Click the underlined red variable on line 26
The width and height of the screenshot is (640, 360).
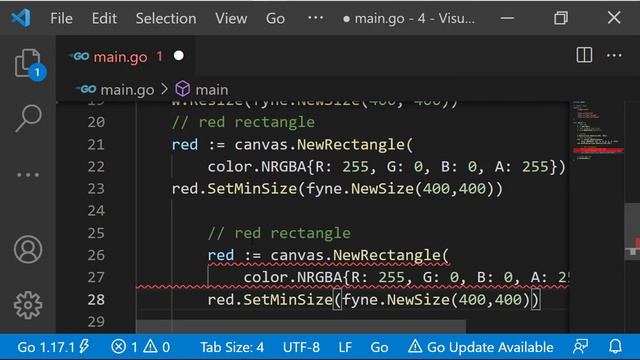(221, 255)
